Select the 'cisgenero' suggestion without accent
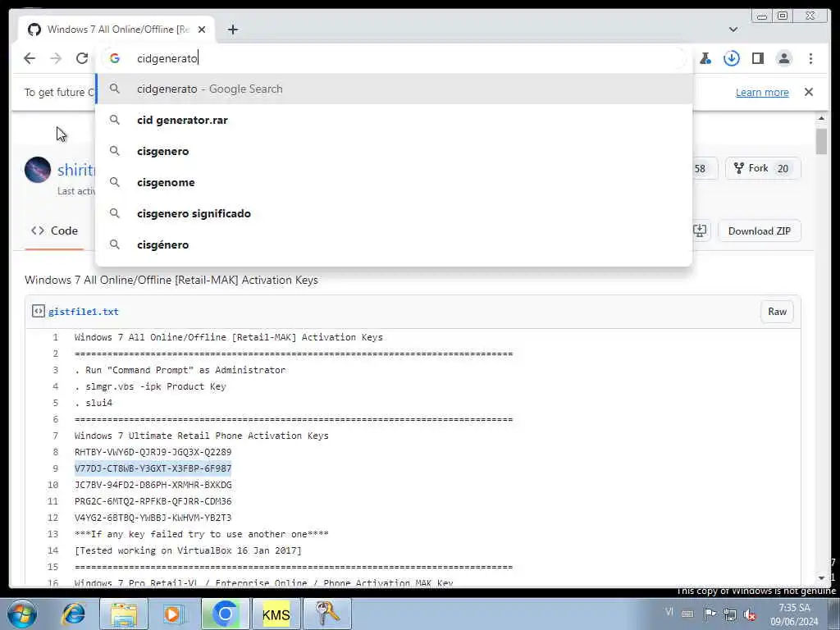The height and width of the screenshot is (630, 840). pos(394,151)
